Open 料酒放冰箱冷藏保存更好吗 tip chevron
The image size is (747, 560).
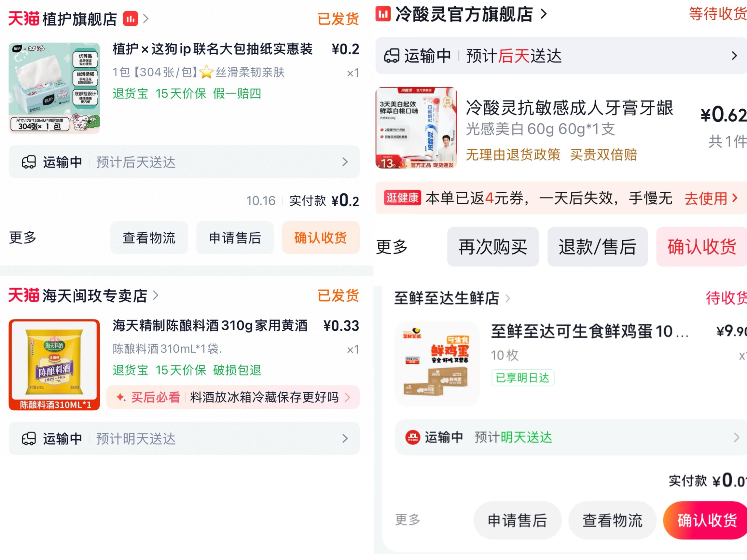[348, 397]
